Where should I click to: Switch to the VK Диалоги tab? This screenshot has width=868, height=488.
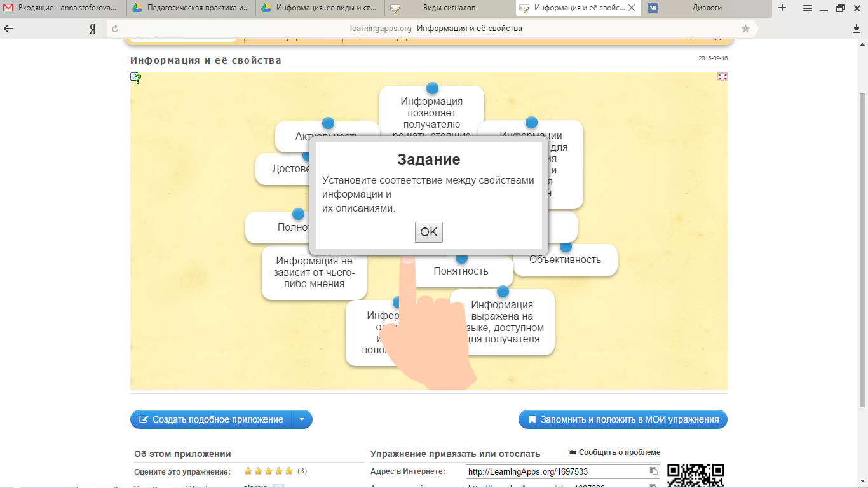point(708,8)
